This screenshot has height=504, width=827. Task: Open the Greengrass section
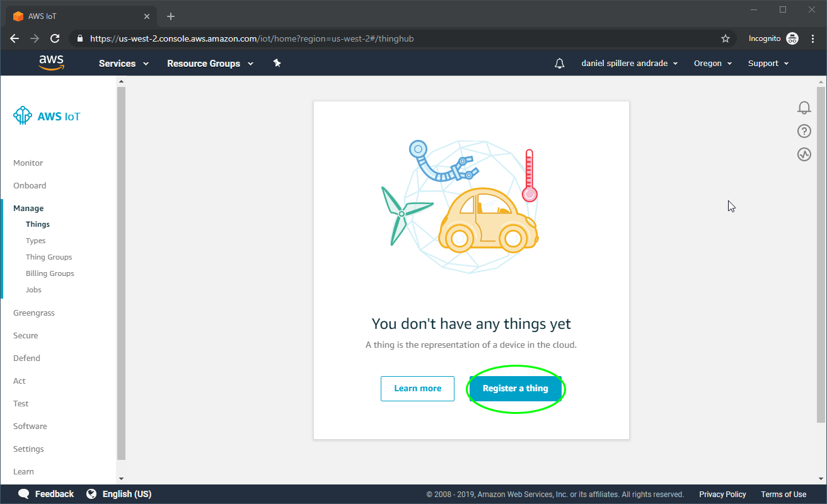(34, 313)
